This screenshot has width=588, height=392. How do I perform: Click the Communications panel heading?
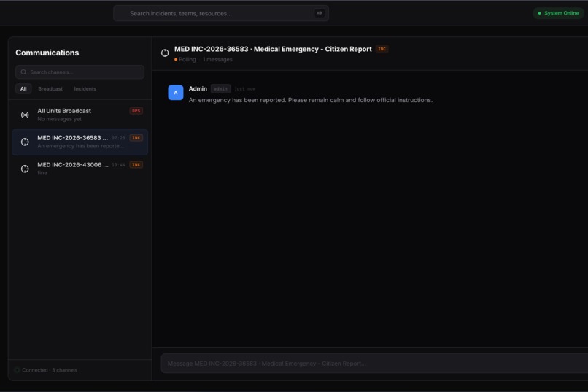[47, 53]
